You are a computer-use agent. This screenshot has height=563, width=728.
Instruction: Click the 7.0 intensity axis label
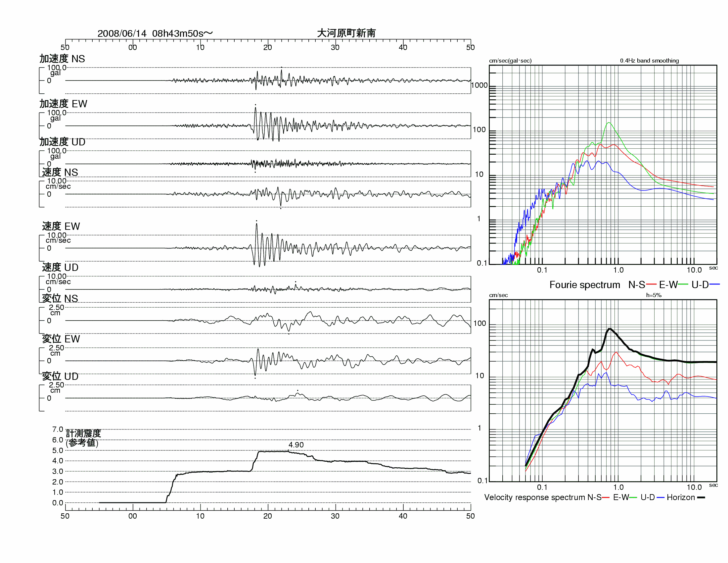point(57,429)
